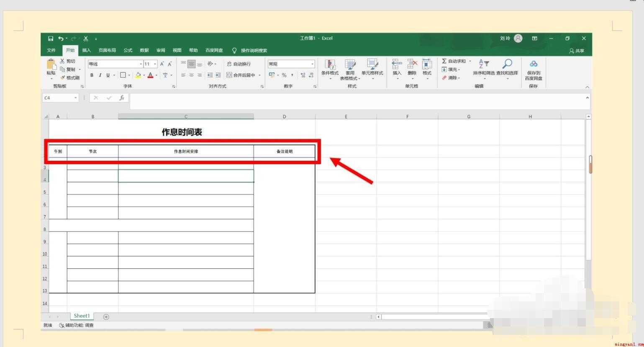This screenshot has height=347, width=644.
Task: Open the Formulas (公式) tab
Action: pyautogui.click(x=128, y=50)
